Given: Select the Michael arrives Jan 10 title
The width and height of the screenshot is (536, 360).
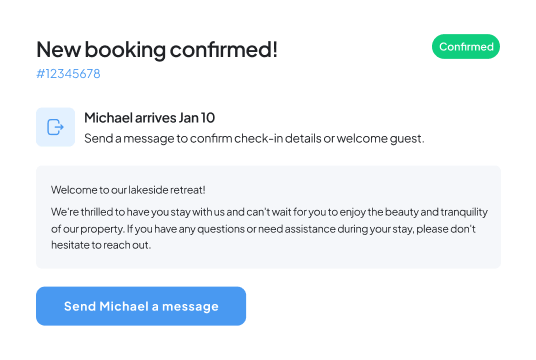Looking at the screenshot, I should point(149,118).
